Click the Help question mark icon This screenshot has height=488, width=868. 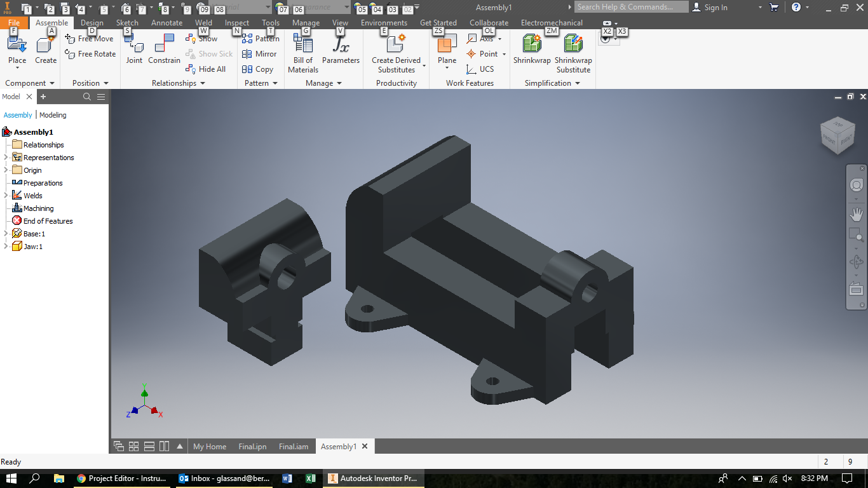796,7
